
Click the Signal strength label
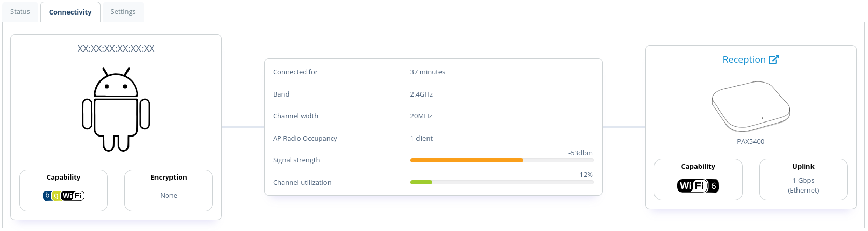(x=296, y=160)
